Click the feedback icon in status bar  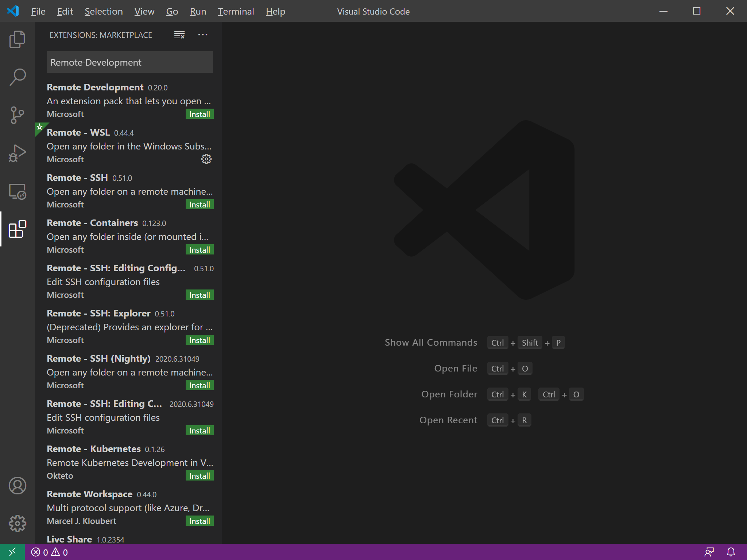click(x=709, y=552)
